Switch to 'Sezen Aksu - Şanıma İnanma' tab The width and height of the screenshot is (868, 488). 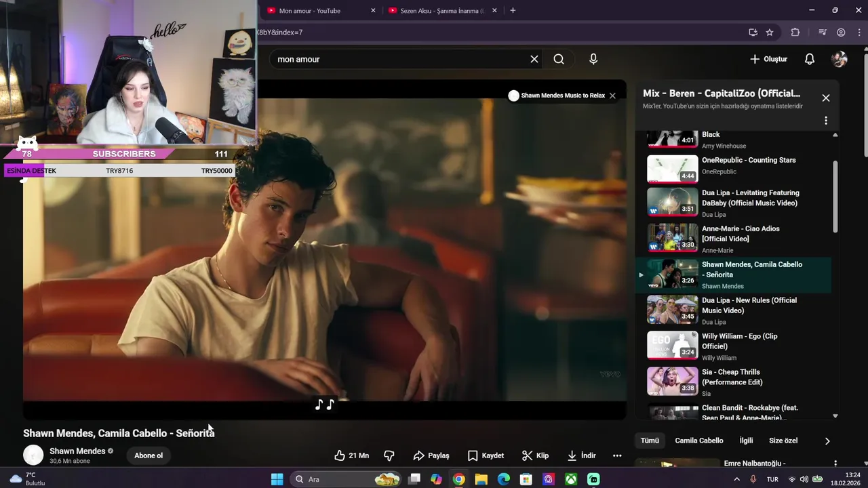tap(440, 10)
